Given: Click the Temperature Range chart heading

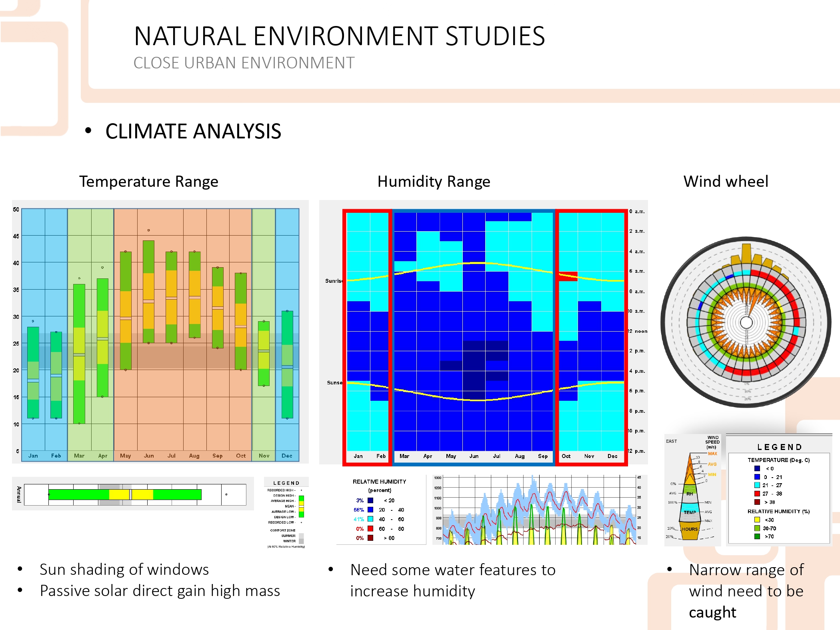Looking at the screenshot, I should pyautogui.click(x=148, y=182).
